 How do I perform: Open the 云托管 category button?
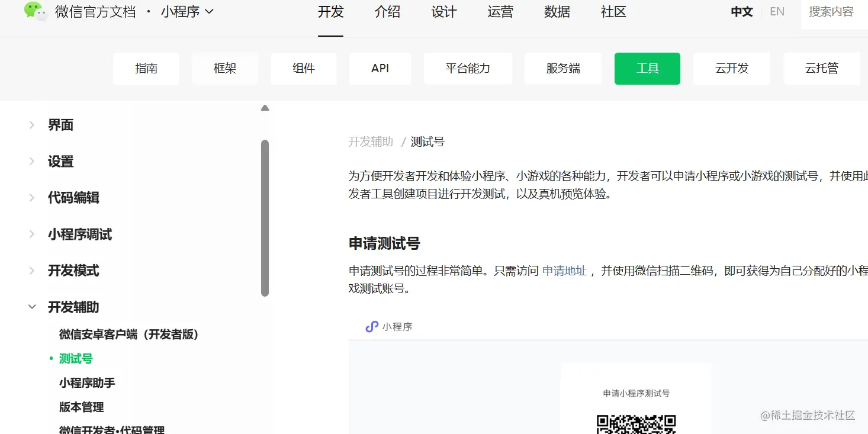click(x=822, y=69)
